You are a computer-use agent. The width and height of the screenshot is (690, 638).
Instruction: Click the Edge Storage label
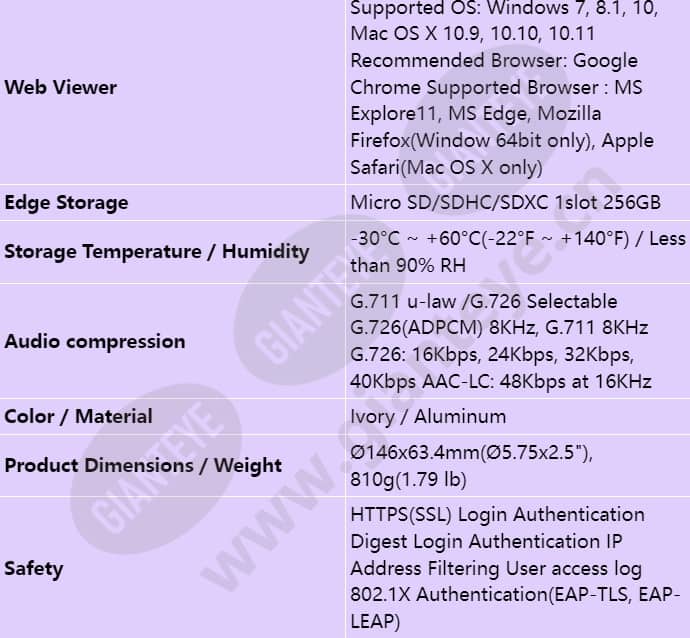[66, 203]
